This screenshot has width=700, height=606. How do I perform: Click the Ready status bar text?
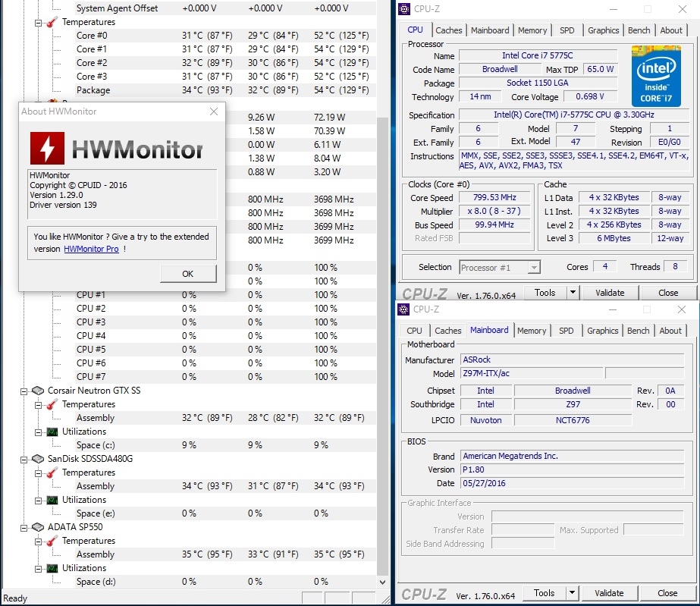click(14, 598)
